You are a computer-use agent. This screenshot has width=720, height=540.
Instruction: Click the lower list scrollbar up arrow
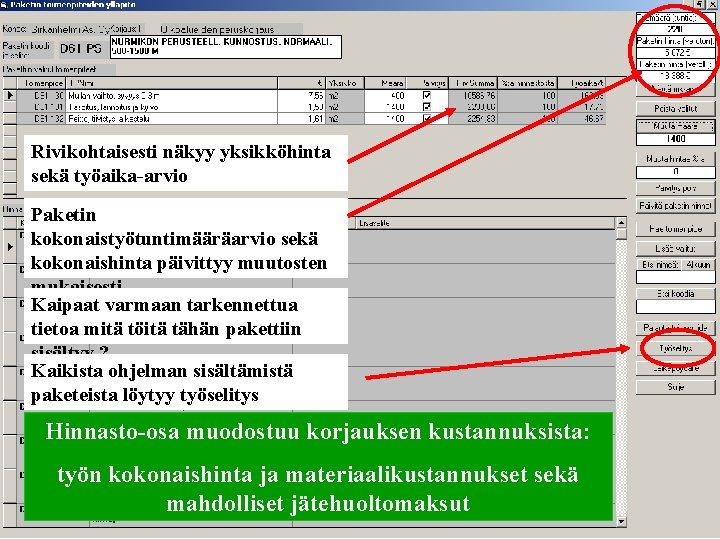click(621, 223)
